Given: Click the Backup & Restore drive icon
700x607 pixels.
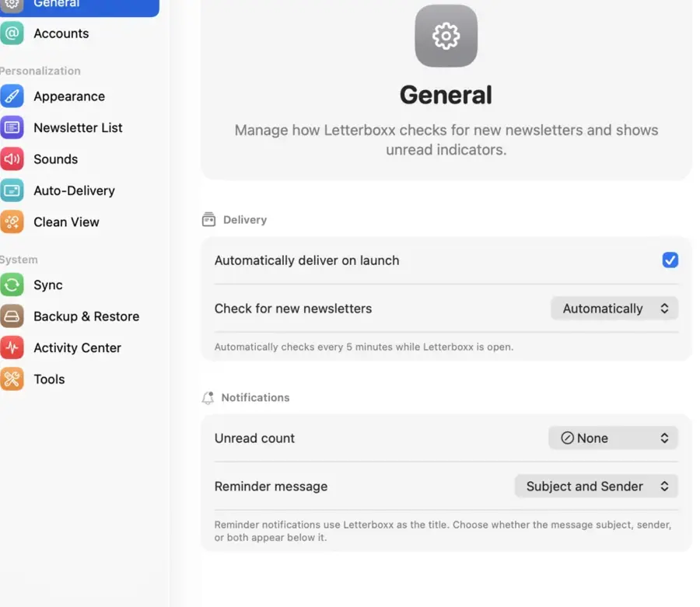Looking at the screenshot, I should coord(12,316).
